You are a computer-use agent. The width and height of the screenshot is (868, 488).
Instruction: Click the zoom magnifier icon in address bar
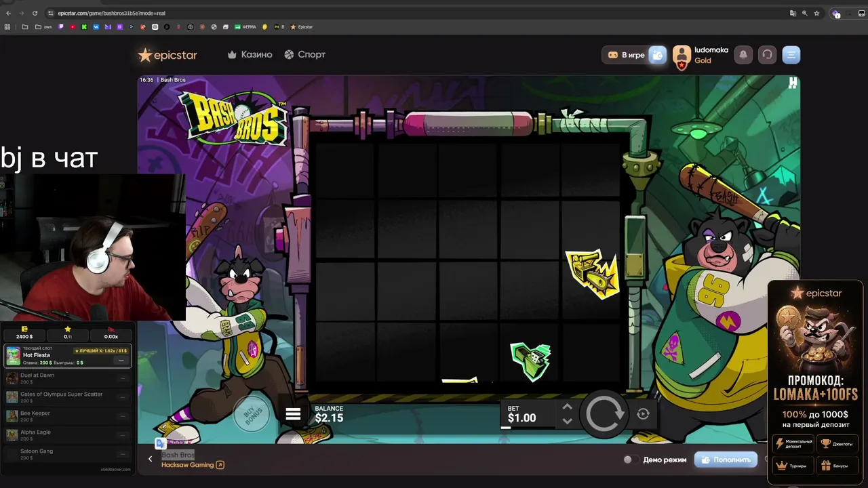click(x=805, y=13)
